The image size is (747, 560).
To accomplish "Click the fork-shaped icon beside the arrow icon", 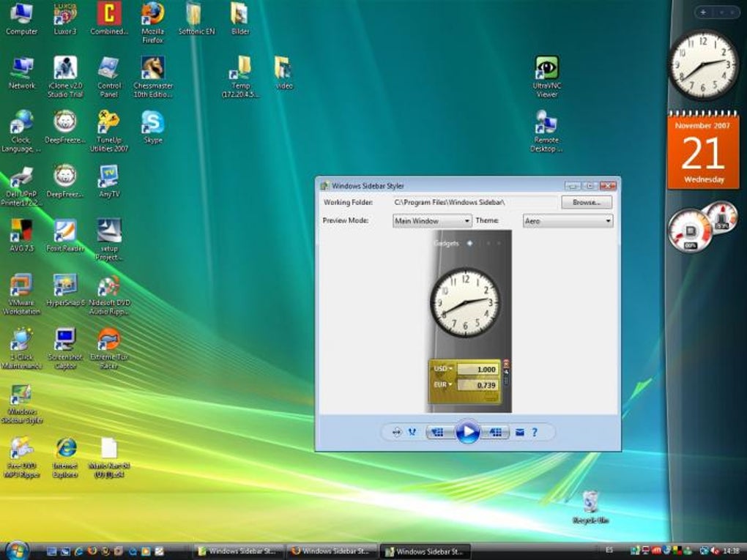I will [412, 433].
